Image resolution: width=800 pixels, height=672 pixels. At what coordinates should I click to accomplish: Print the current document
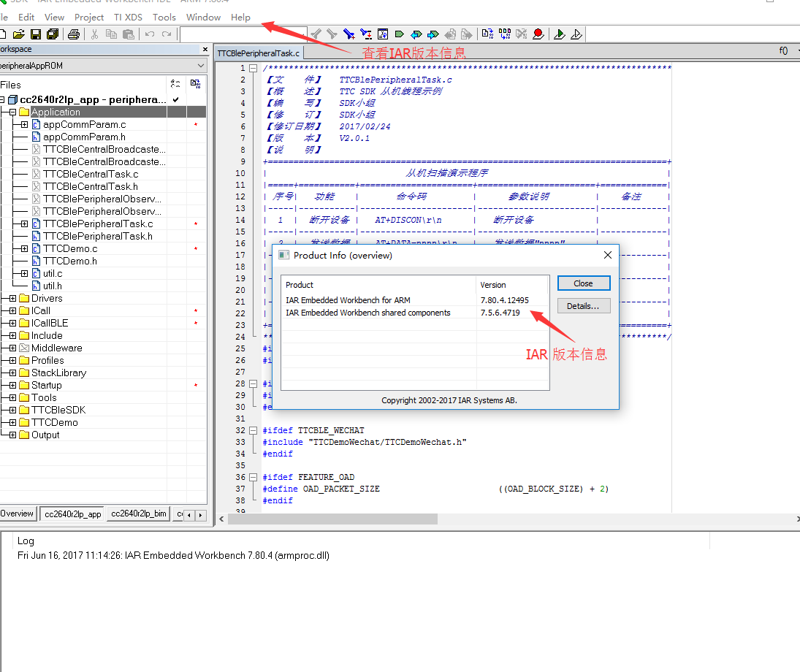[x=74, y=34]
